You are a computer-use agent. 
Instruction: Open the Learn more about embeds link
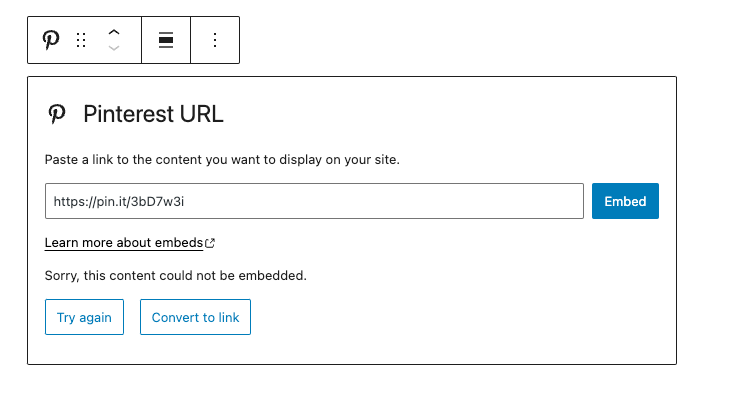(x=124, y=243)
